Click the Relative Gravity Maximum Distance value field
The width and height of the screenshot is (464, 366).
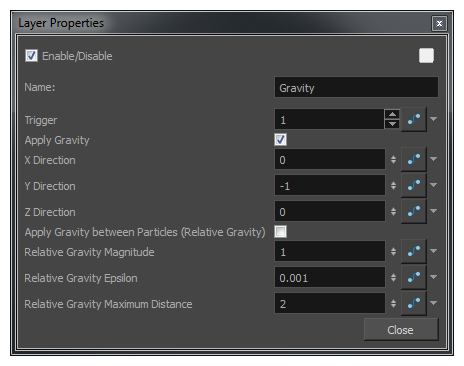click(330, 303)
